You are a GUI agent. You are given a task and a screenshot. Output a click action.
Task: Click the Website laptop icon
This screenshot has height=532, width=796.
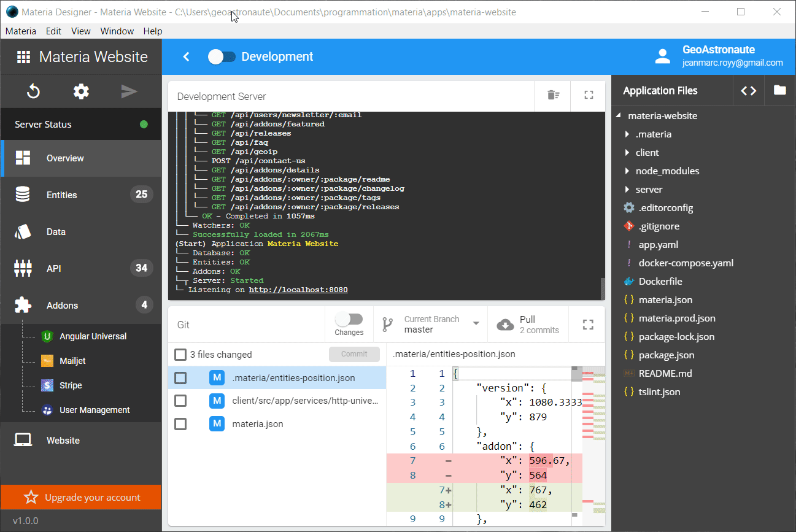point(23,441)
